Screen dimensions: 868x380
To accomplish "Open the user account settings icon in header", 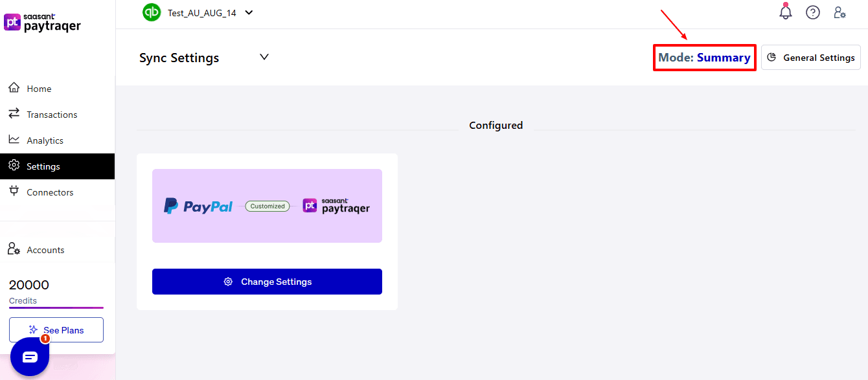I will [x=840, y=12].
